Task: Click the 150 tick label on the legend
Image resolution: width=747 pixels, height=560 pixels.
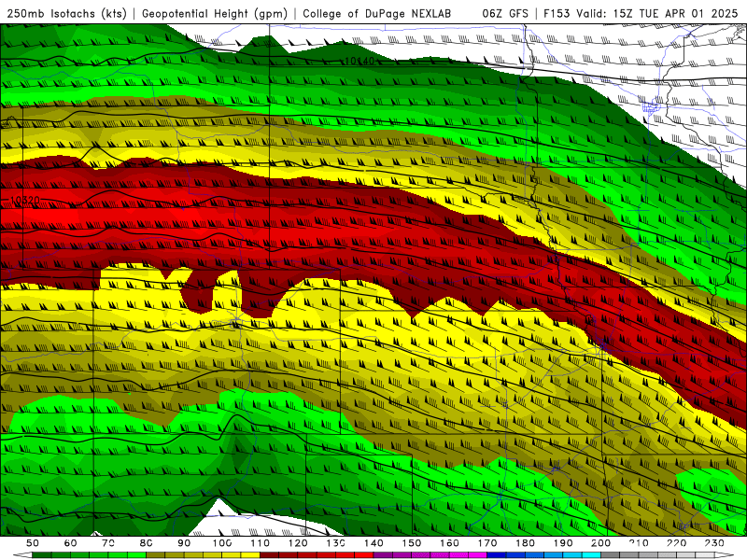Action: pos(411,543)
